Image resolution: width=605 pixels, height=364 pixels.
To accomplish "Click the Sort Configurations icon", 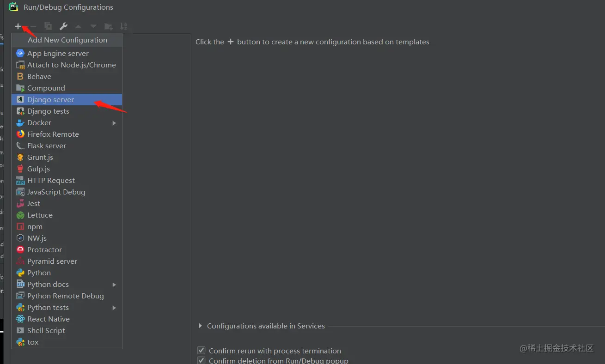I will [123, 26].
